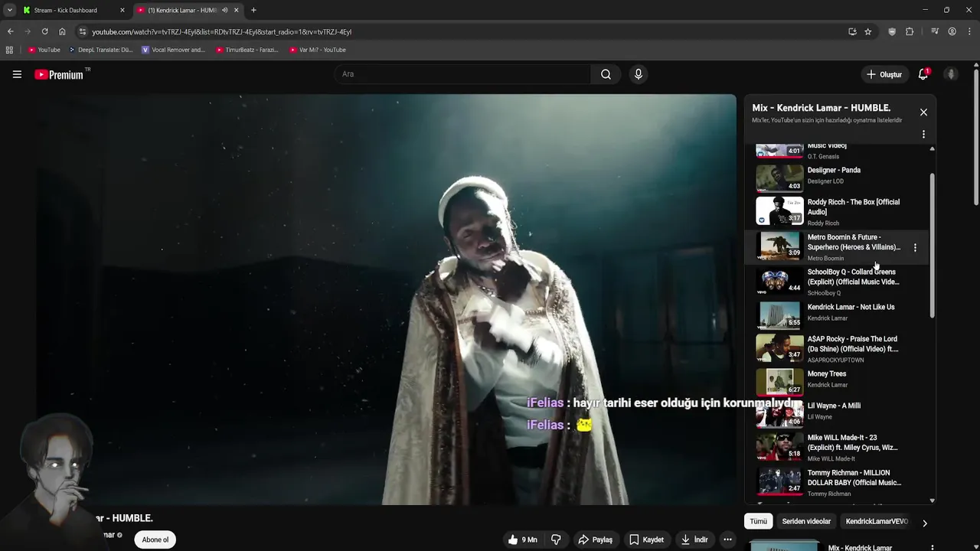The image size is (980, 551).
Task: Open the browser extensions puzzle icon
Action: tap(910, 31)
